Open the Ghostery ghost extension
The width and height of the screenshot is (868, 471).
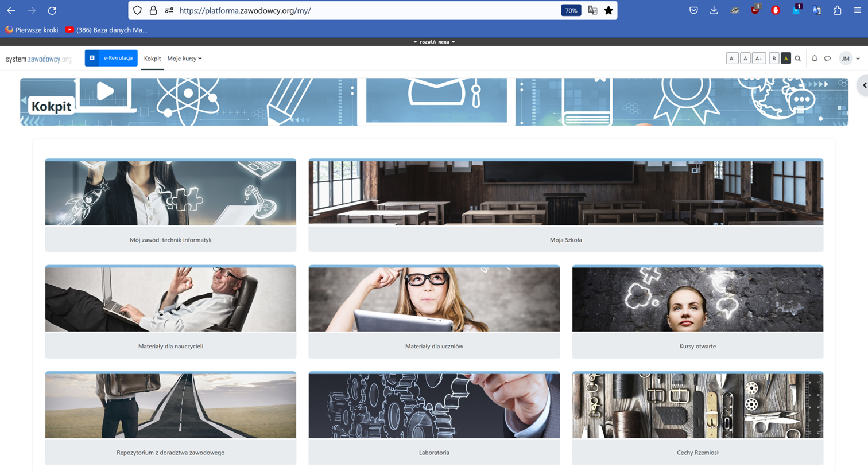click(796, 10)
